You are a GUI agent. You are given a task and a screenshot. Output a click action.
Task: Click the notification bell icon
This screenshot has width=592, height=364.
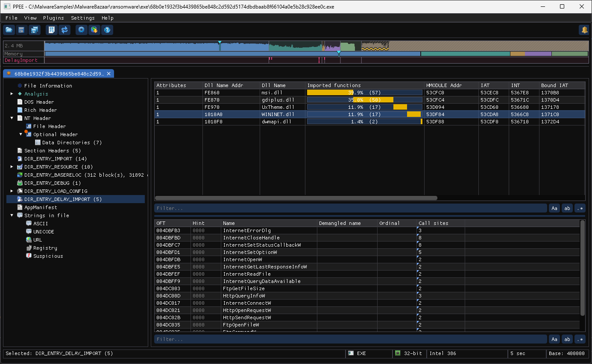[584, 30]
